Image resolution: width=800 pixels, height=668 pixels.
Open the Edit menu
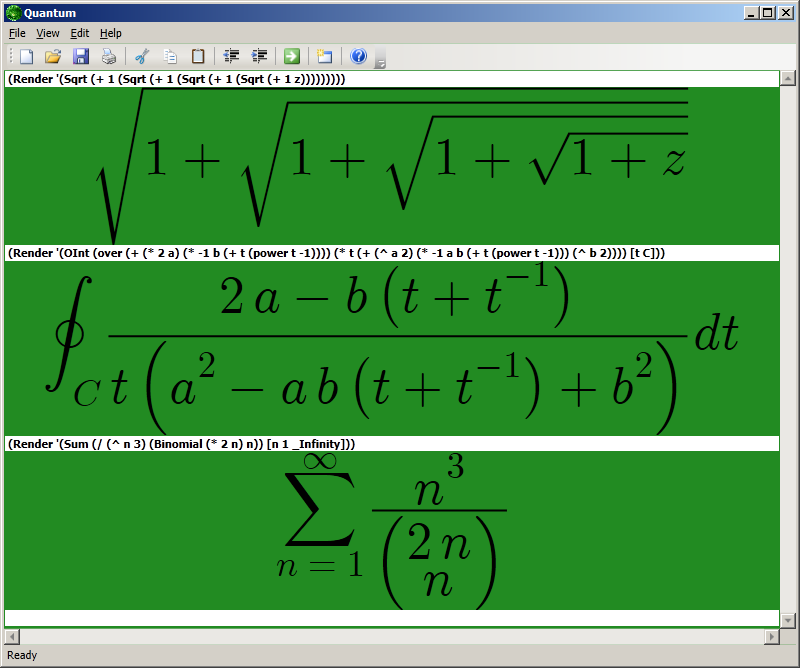coord(80,33)
